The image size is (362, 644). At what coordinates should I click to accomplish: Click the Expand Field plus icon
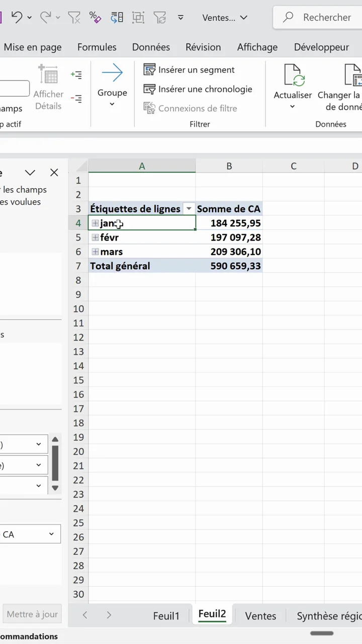coord(76,75)
